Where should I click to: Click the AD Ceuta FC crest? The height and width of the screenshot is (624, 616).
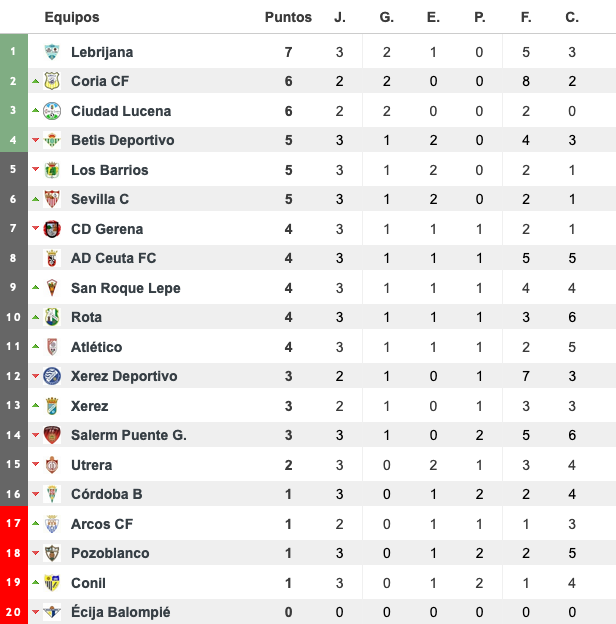(52, 258)
